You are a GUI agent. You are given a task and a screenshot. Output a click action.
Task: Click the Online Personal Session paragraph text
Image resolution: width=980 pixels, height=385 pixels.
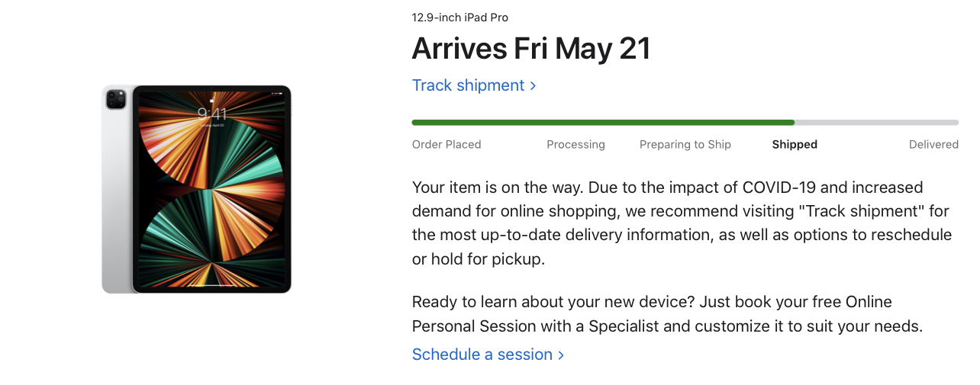[x=666, y=313]
